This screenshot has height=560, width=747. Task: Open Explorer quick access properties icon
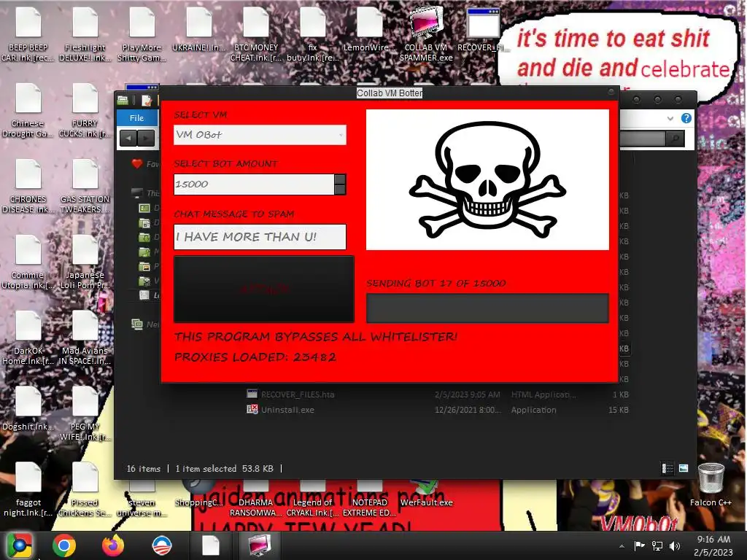tap(146, 100)
